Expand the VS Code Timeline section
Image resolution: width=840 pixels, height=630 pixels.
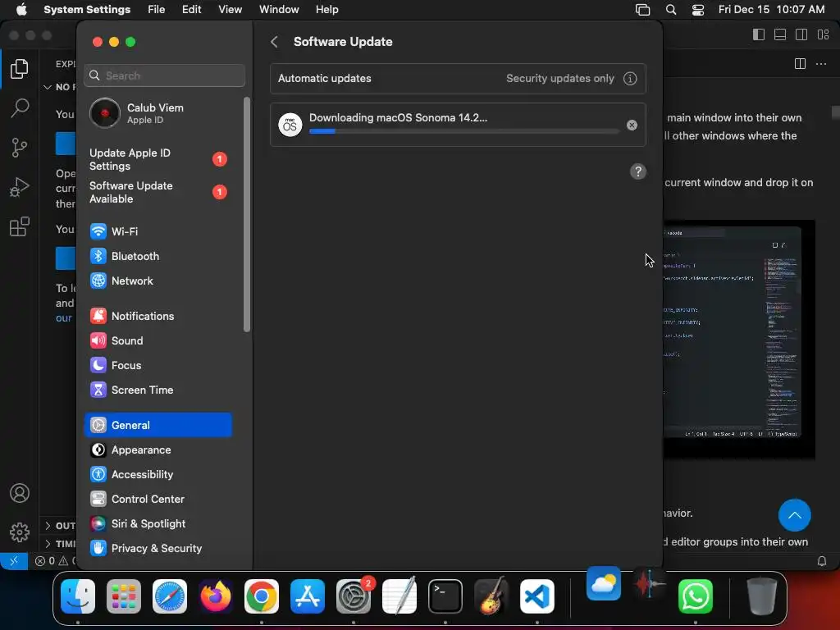click(x=59, y=544)
